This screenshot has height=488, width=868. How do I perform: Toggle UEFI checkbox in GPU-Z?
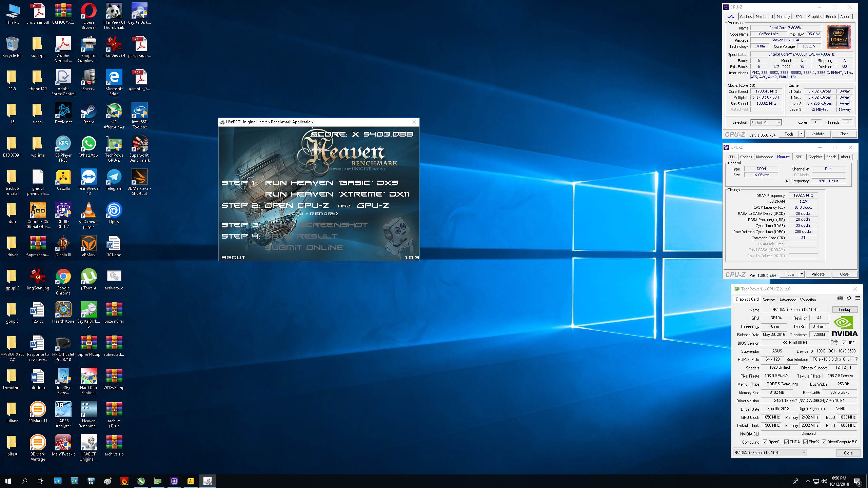(x=844, y=343)
